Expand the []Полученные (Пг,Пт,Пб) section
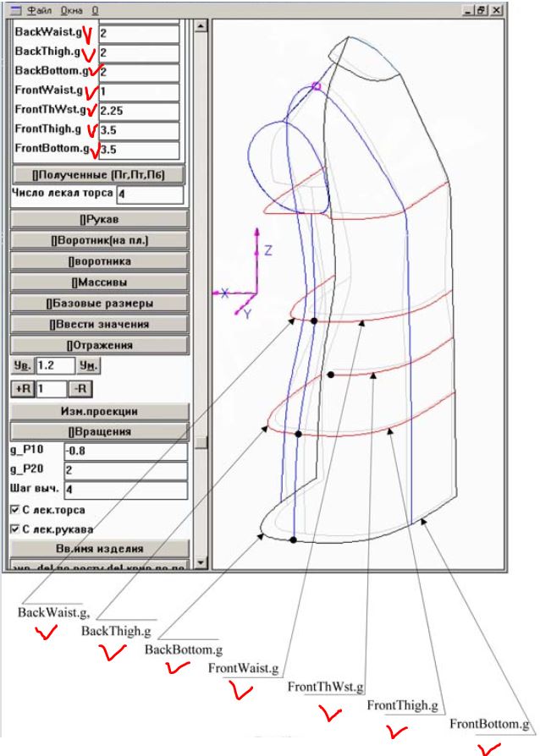 click(x=98, y=174)
